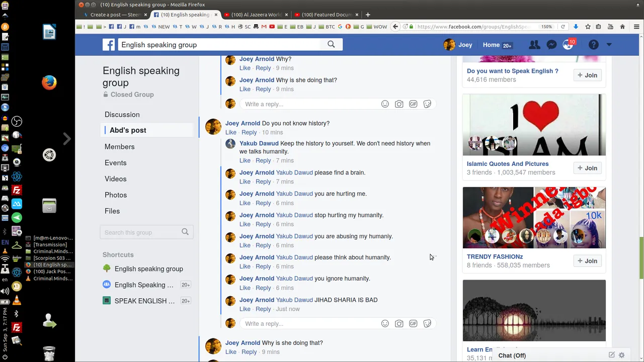Open the trash bin icon

pos(49,353)
